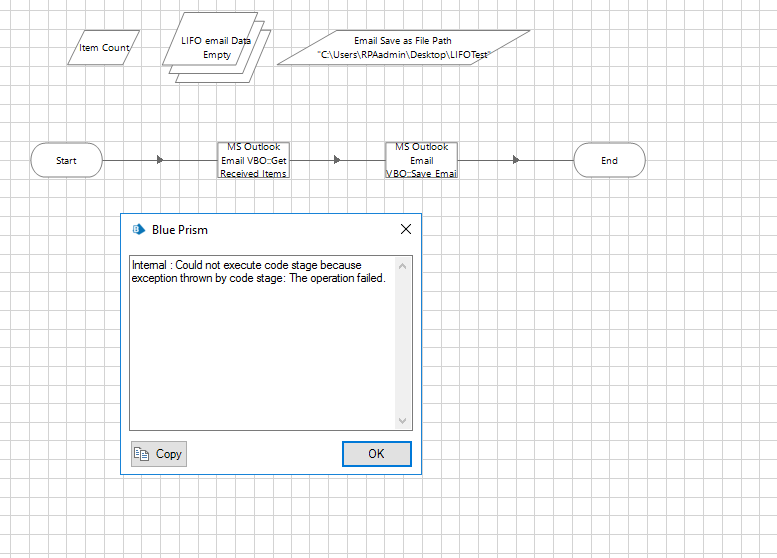Click the Blue Prism logo icon
The height and width of the screenshot is (558, 777).
[x=139, y=229]
